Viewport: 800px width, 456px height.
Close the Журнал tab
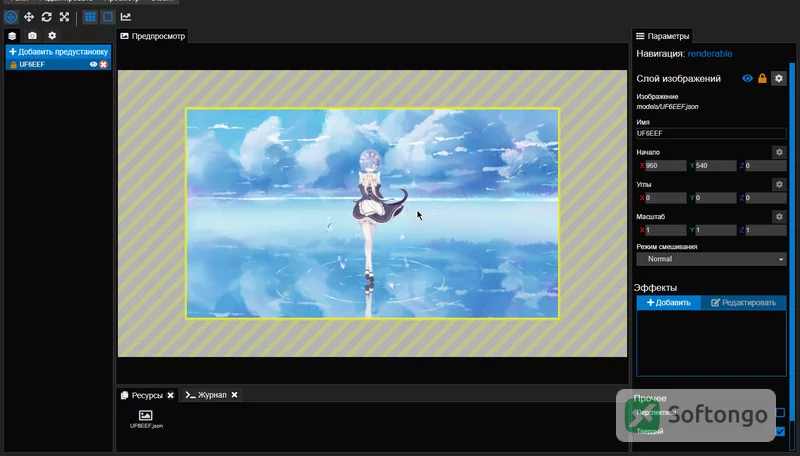click(x=234, y=395)
